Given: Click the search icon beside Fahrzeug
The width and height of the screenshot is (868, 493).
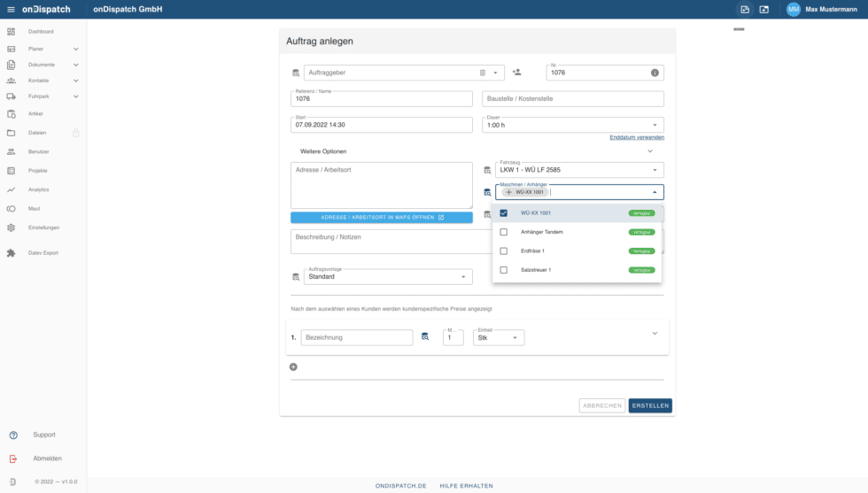Looking at the screenshot, I should (x=486, y=170).
